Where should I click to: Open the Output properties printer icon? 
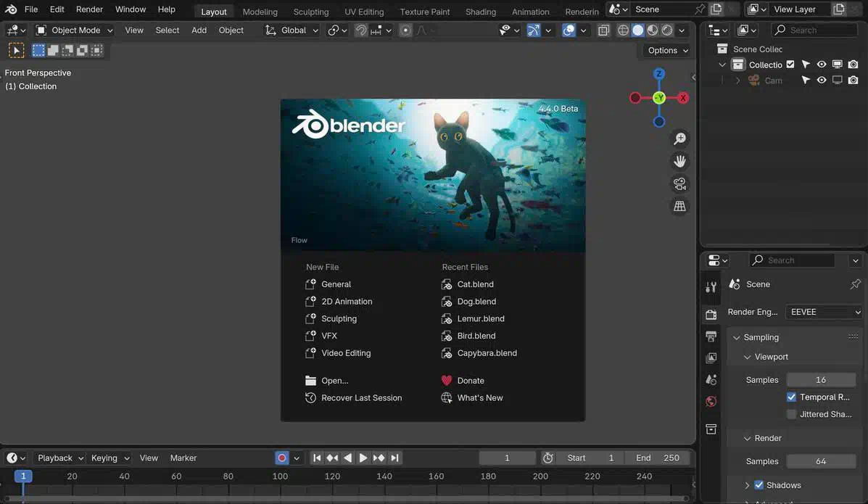pos(711,336)
